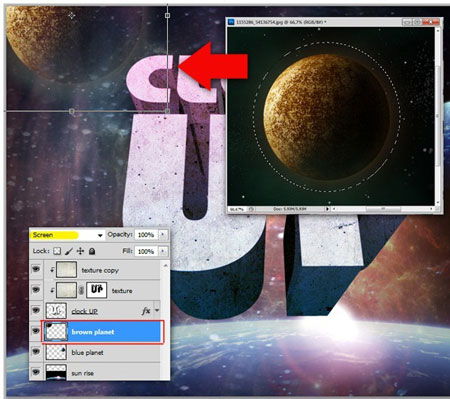Click the brown planet inside the selection

click(x=327, y=117)
